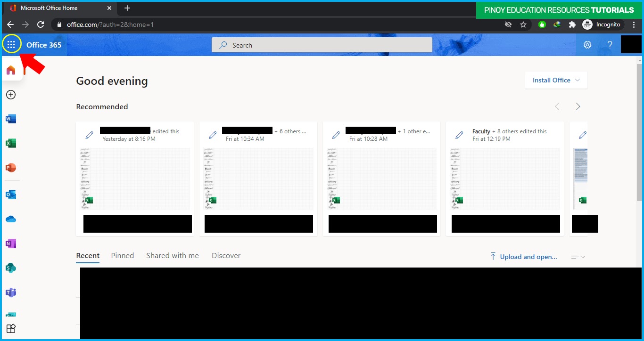Viewport: 644px width, 341px height.
Task: Click the browser Back arrow
Action: coord(10,24)
